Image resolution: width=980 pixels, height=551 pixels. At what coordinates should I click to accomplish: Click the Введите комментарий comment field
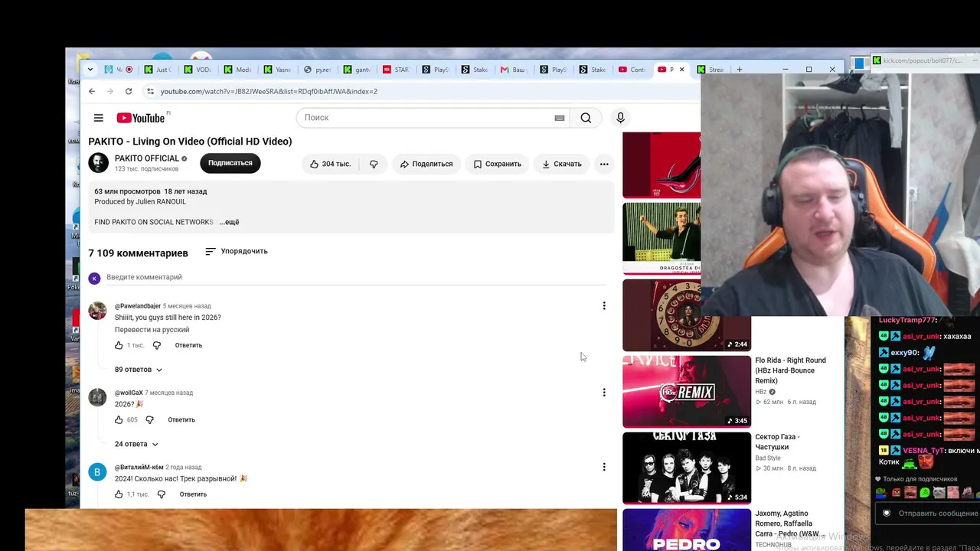pyautogui.click(x=356, y=277)
